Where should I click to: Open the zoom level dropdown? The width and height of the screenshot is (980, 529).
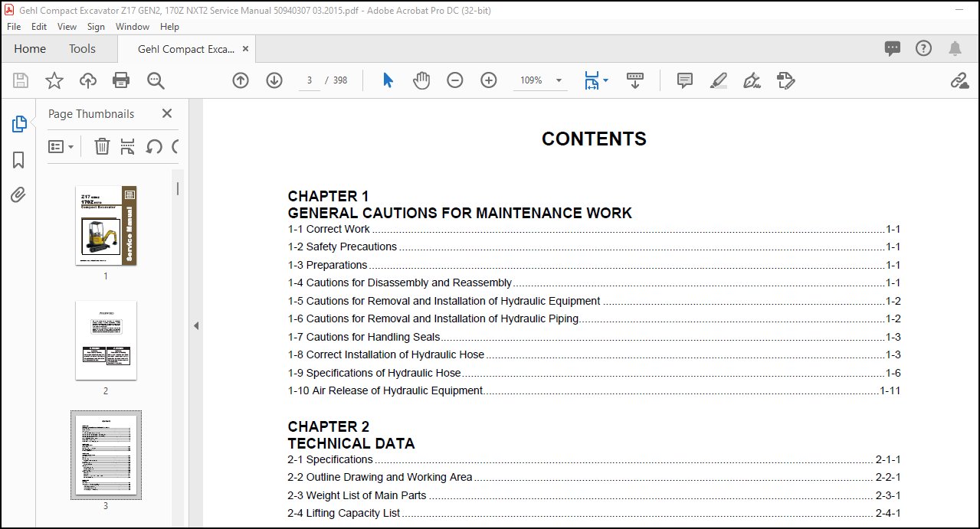pyautogui.click(x=559, y=80)
